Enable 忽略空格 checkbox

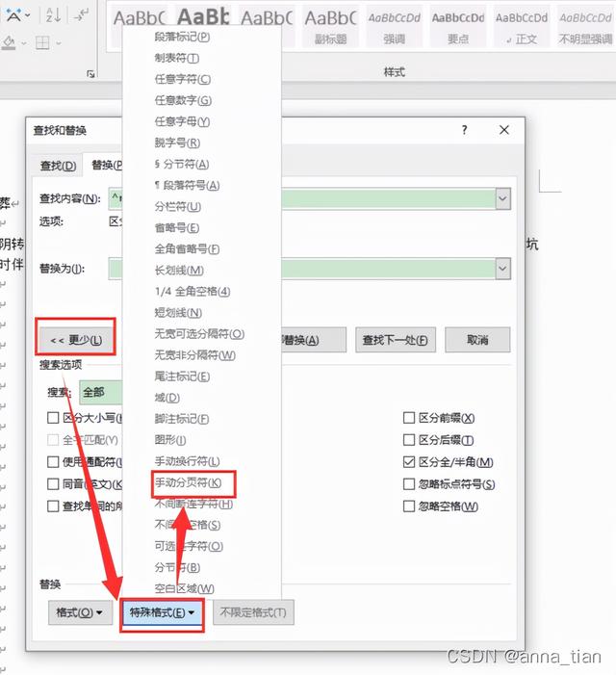[409, 506]
